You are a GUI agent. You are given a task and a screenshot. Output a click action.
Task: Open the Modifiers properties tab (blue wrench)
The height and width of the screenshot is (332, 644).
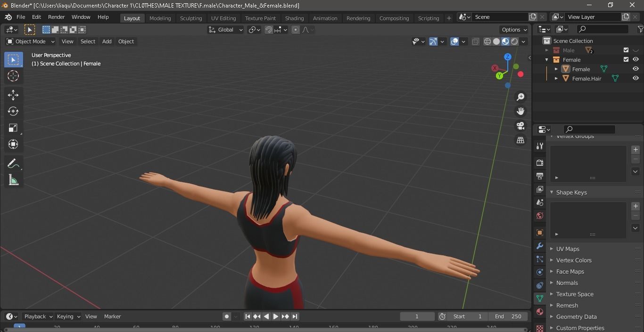coord(540,246)
